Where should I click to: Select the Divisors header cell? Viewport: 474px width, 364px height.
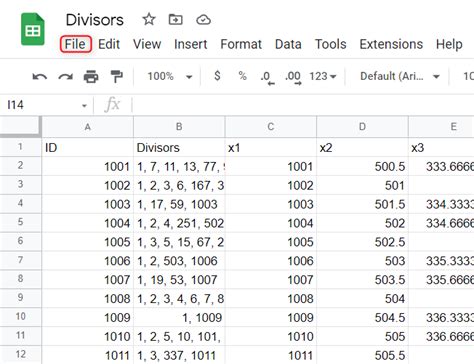click(179, 147)
